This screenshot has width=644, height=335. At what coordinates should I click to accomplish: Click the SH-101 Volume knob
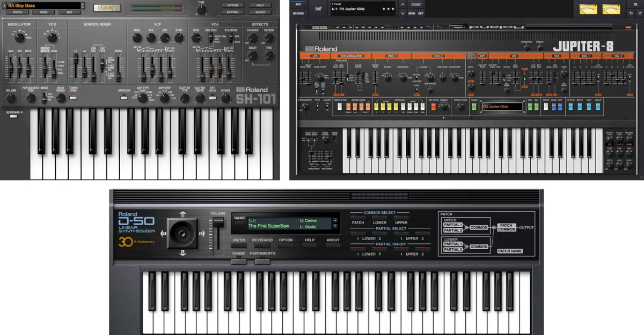click(x=11, y=99)
